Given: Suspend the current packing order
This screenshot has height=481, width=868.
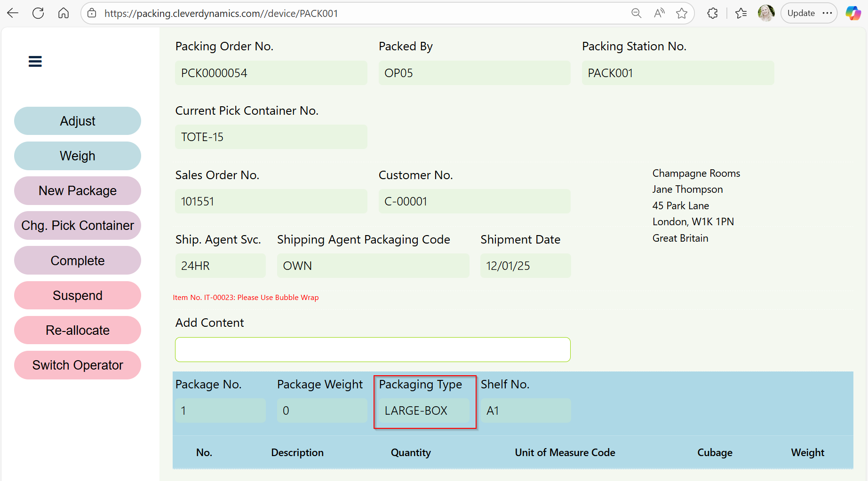Looking at the screenshot, I should click(78, 295).
